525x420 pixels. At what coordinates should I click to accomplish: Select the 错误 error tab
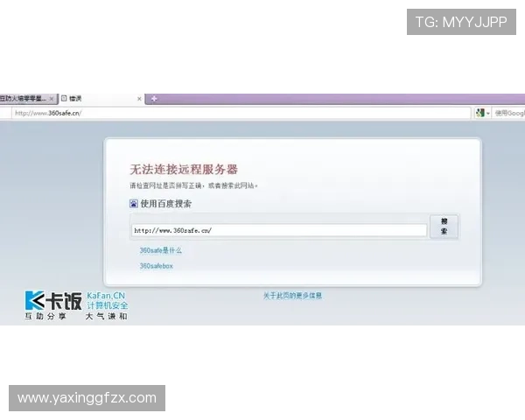coord(101,99)
